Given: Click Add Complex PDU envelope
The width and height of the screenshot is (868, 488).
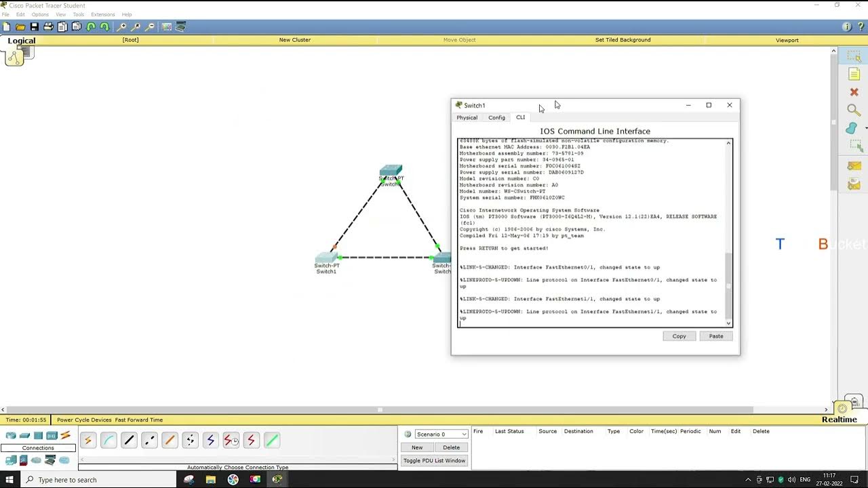Looking at the screenshot, I should tap(854, 184).
